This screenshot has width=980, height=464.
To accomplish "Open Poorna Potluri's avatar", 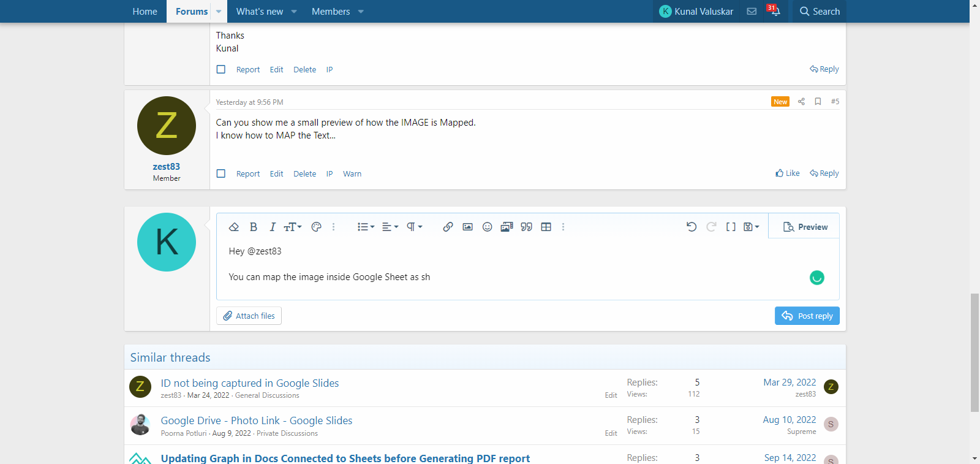I will pyautogui.click(x=140, y=425).
